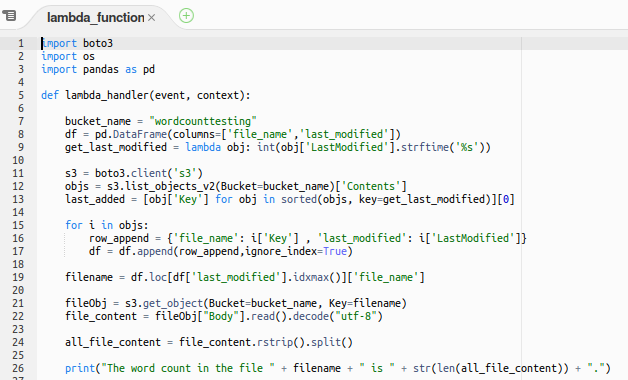Click on 'import os' line
The width and height of the screenshot is (628, 380).
(68, 56)
